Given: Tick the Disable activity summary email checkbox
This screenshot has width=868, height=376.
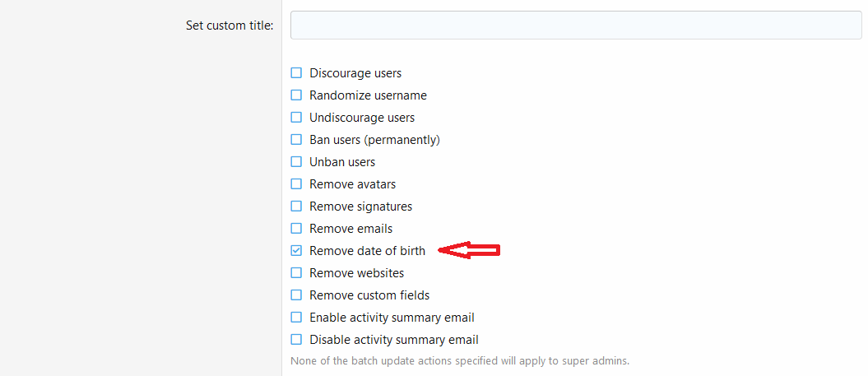Looking at the screenshot, I should tap(297, 340).
